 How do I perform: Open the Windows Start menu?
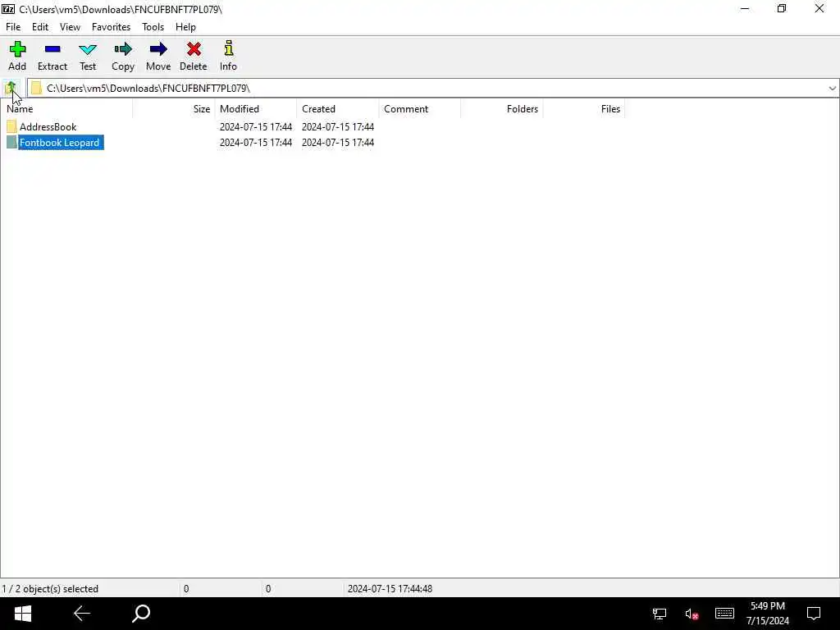[x=22, y=614]
